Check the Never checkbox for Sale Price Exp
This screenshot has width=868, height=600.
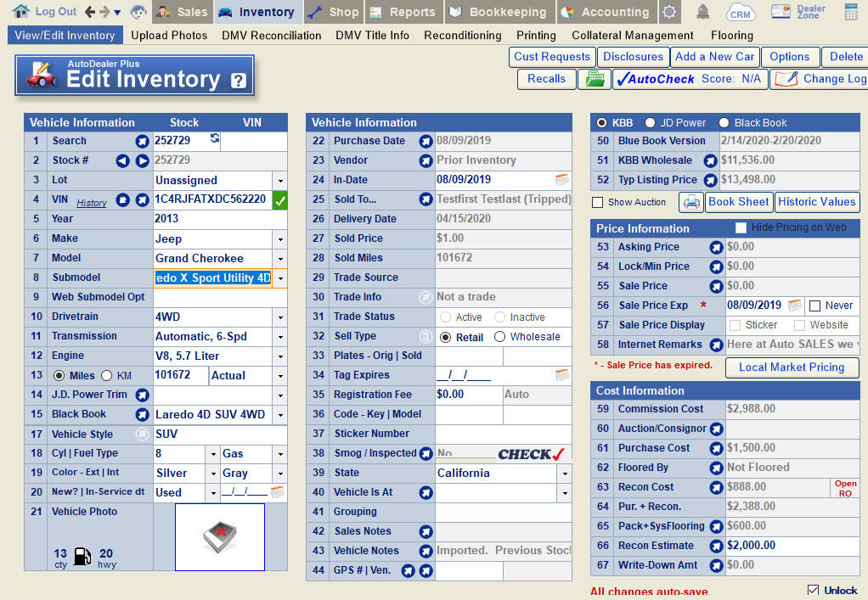[814, 306]
